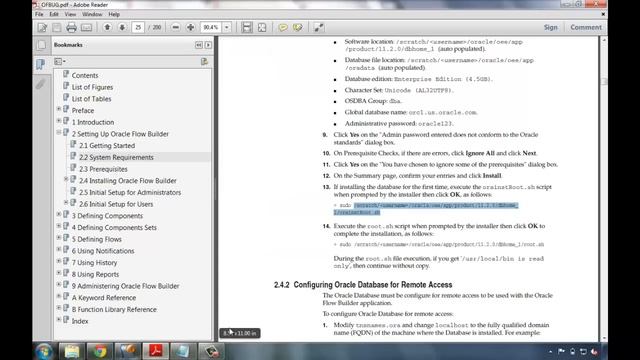
Task: Click the Action Center flag tray icon
Action: (561, 351)
